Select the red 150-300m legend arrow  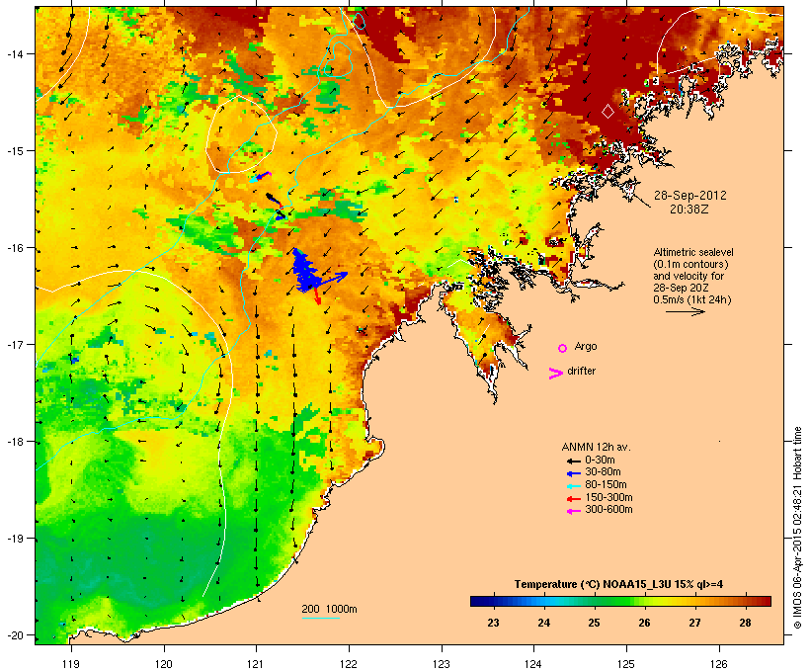(x=574, y=499)
